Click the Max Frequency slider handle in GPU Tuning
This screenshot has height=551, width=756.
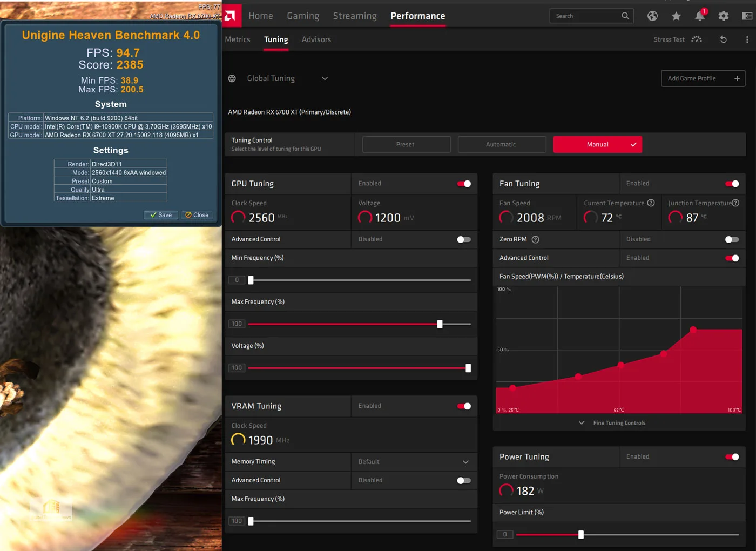[440, 324]
